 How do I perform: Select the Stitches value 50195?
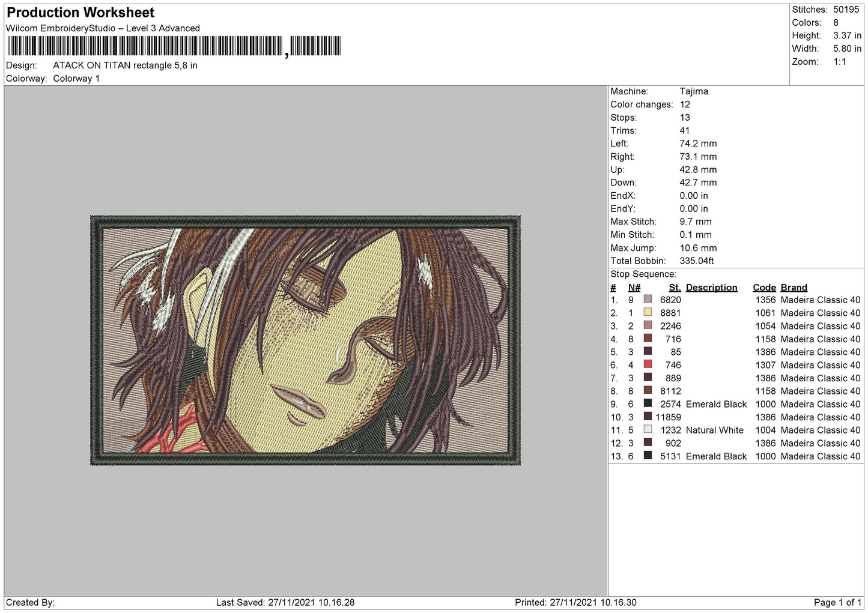pos(846,10)
